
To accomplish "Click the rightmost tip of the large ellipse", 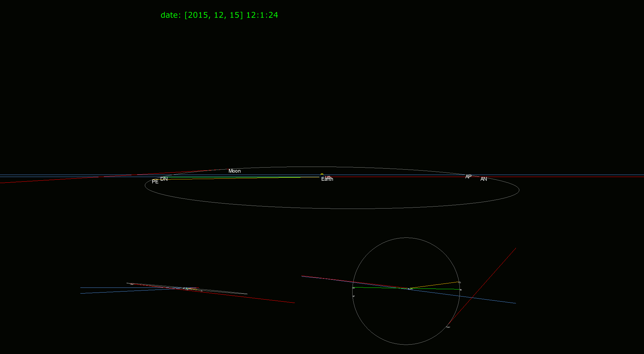I will [x=519, y=190].
